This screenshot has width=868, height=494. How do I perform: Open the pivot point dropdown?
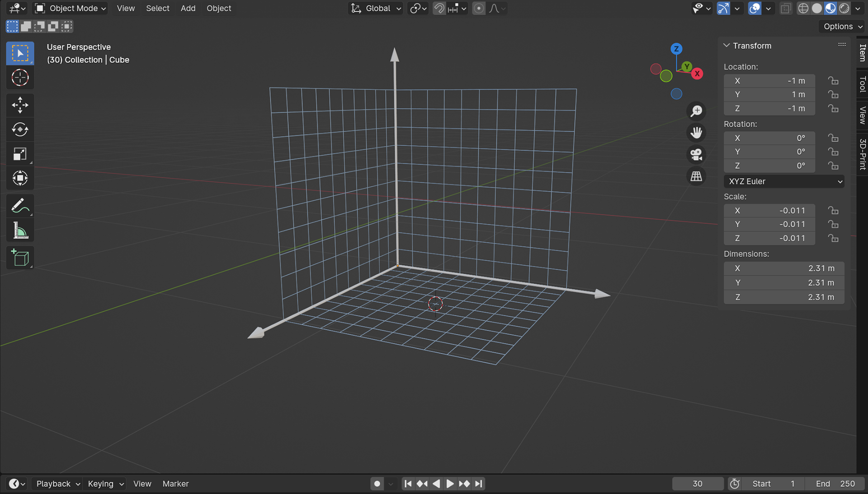(x=418, y=8)
